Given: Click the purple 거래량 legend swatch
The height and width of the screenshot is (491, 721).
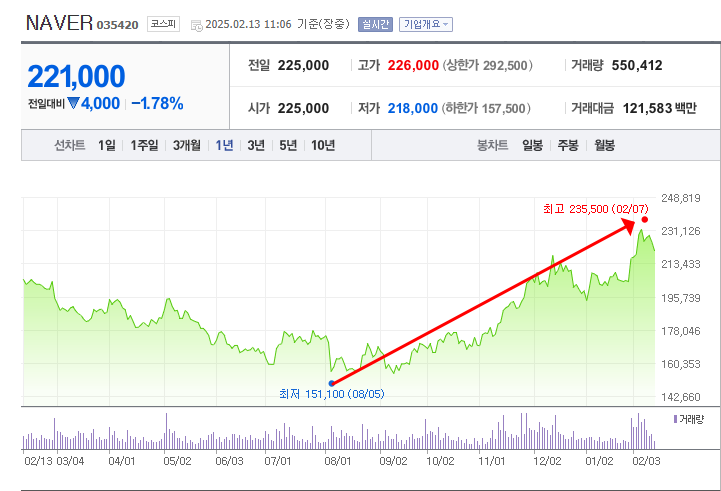Looking at the screenshot, I should 675,419.
